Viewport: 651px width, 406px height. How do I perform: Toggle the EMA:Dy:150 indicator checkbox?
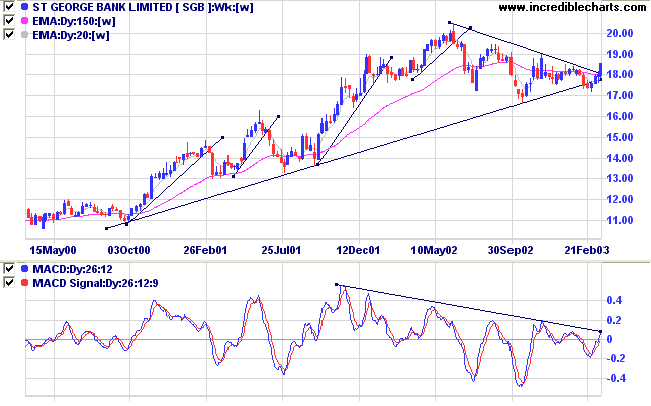click(9, 20)
